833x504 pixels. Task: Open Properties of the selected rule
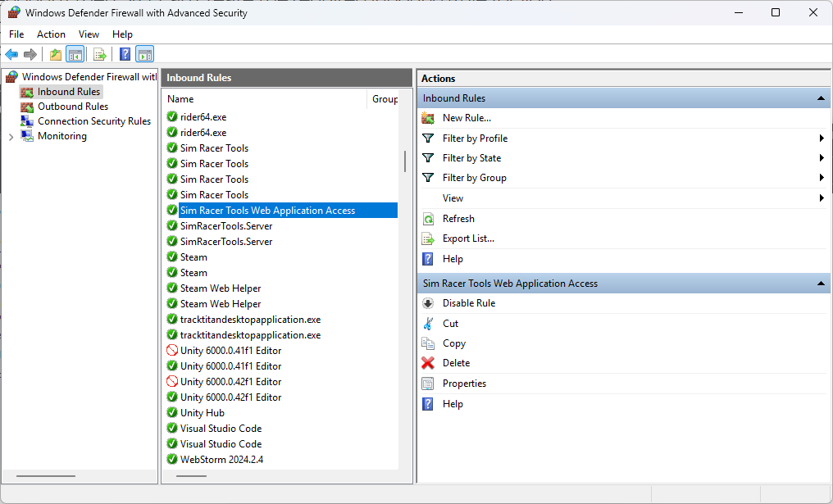coord(464,384)
